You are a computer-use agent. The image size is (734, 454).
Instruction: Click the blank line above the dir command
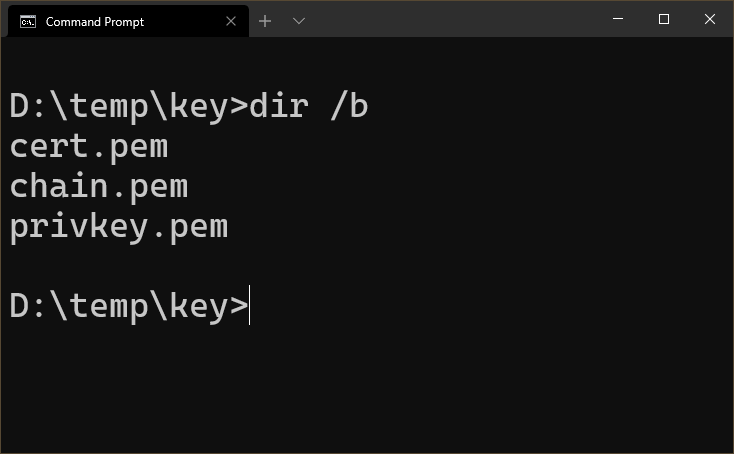[x=367, y=66]
